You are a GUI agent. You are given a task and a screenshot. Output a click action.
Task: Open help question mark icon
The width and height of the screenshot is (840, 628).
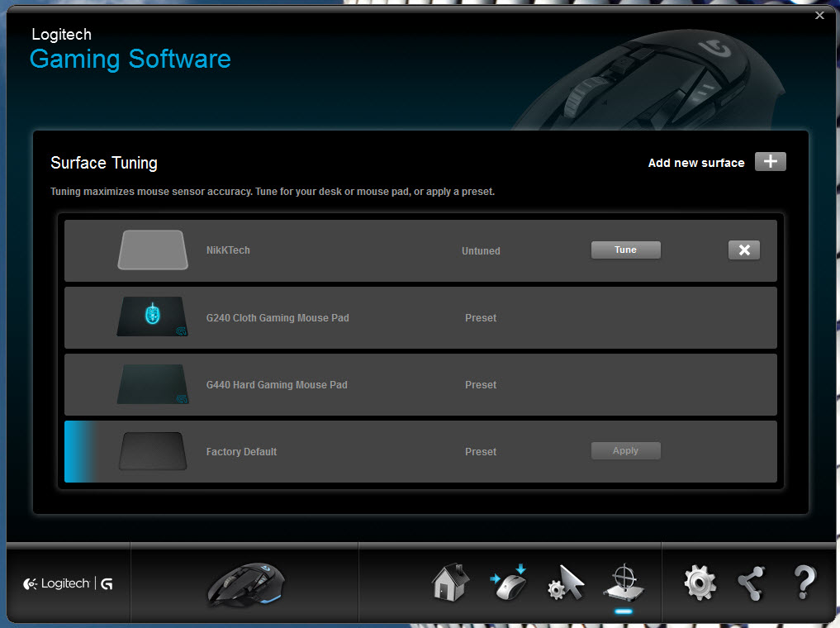804,583
